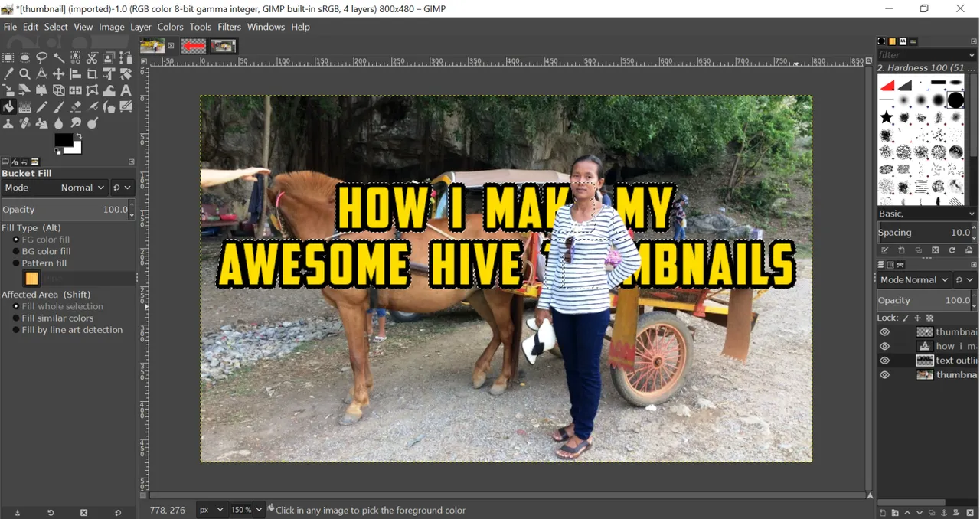Open the px unit dropdown
Screen dimensions: 980x519
coord(211,510)
